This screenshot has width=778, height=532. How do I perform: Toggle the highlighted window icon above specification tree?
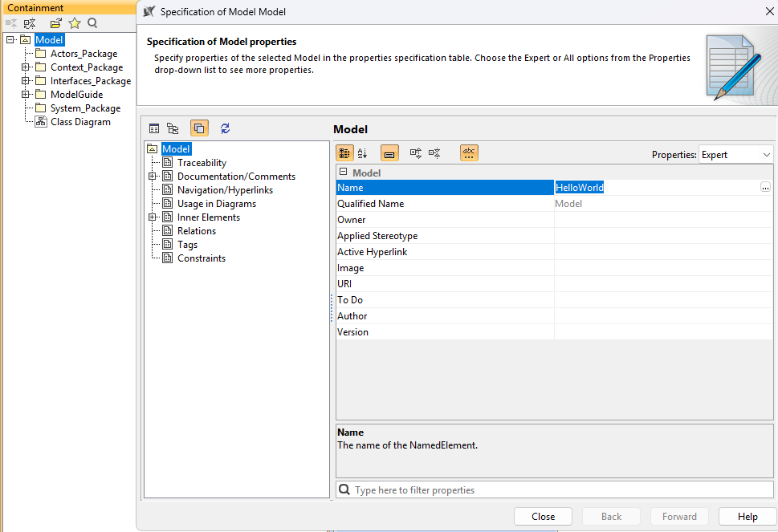pyautogui.click(x=199, y=128)
